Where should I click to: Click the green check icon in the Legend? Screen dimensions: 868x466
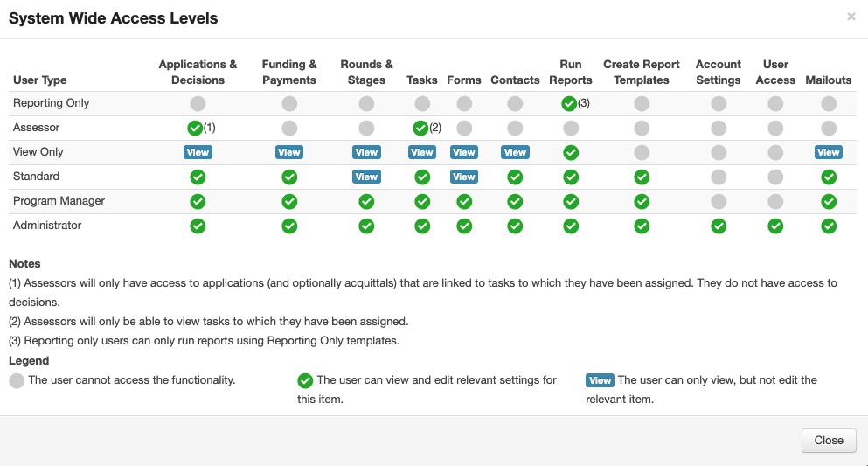[x=305, y=380]
